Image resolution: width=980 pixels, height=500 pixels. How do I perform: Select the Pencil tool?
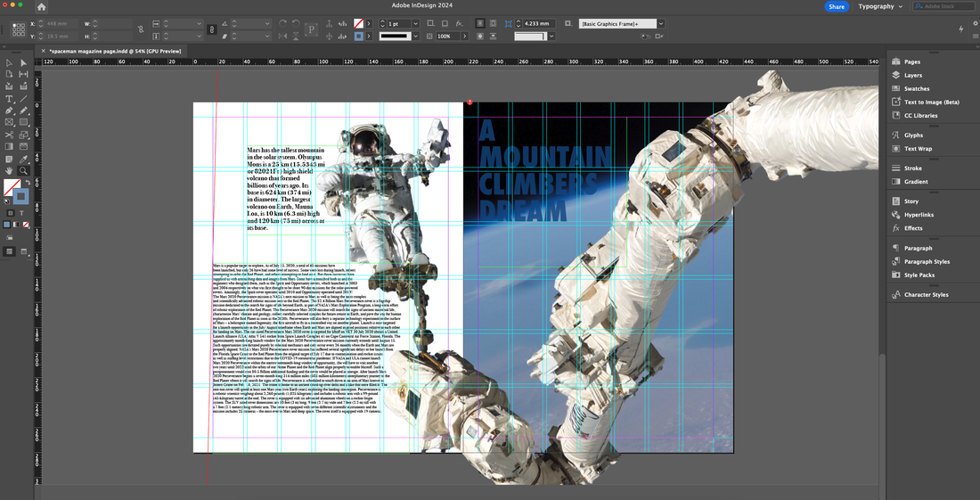[23, 111]
